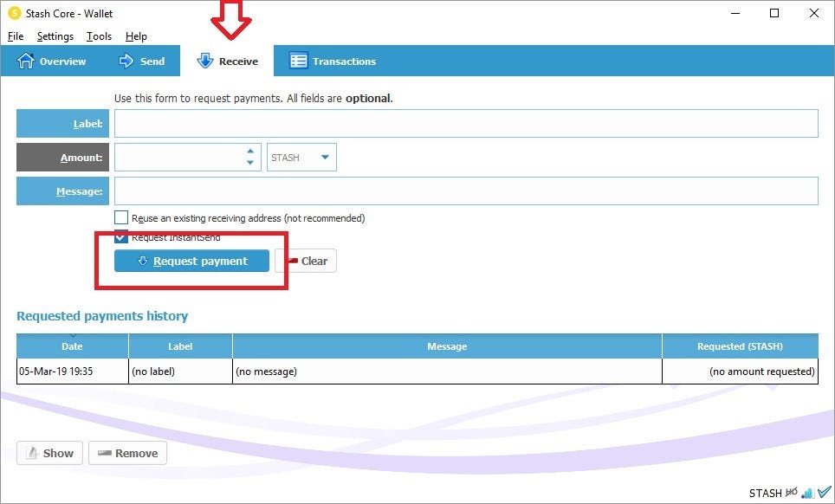Click the network connections bars icon
The width and height of the screenshot is (835, 504).
tap(807, 493)
